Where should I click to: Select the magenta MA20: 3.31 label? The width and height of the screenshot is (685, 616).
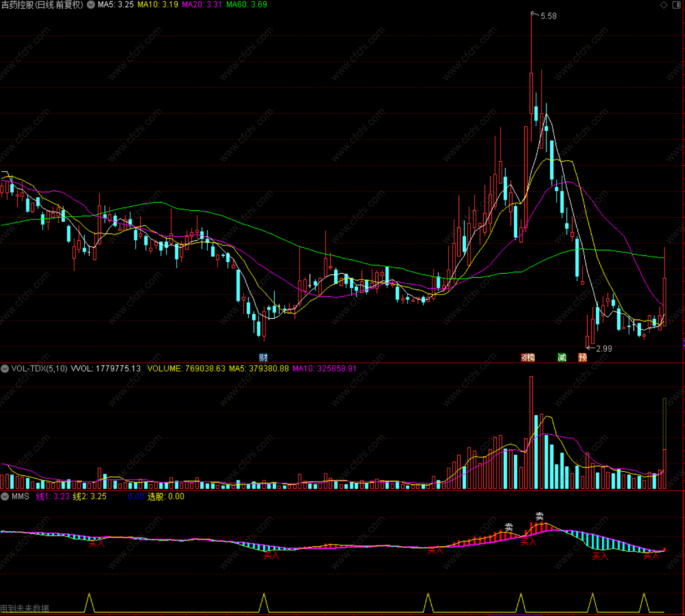pos(202,5)
